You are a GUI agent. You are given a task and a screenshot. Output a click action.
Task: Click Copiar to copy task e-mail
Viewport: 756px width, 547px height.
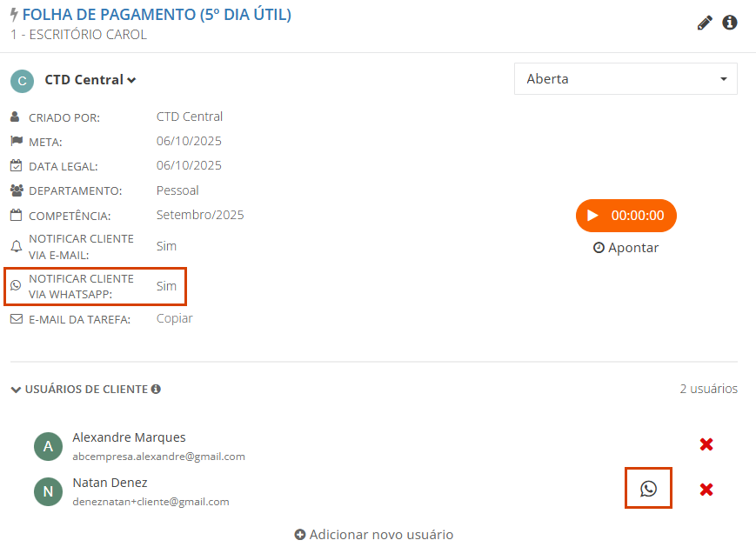pos(174,318)
